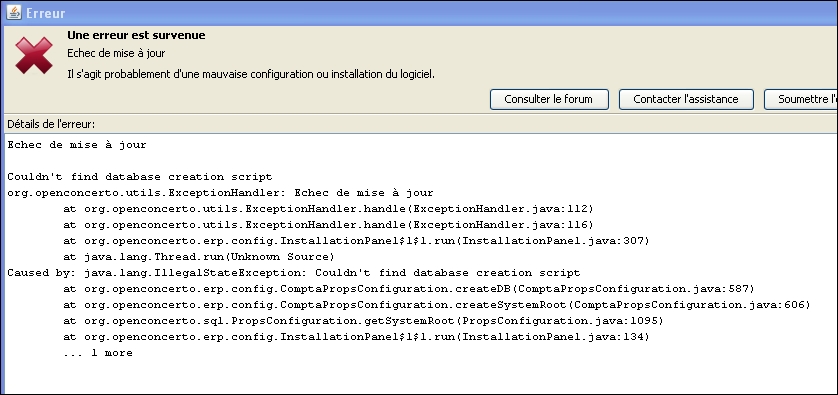Click the getSystemRoot line ending PropsConfiguration.java:1095
Screen dimensions: 838x395
[363, 321]
